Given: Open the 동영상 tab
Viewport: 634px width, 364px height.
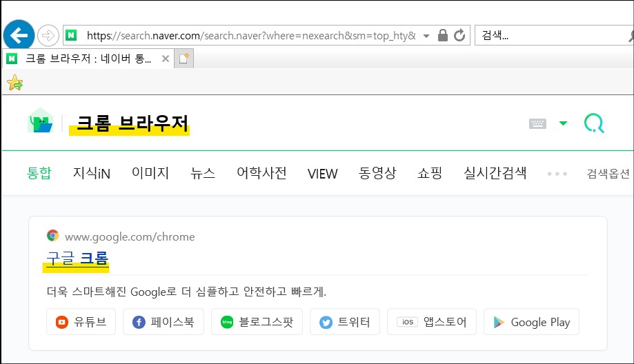Looking at the screenshot, I should click(x=377, y=173).
